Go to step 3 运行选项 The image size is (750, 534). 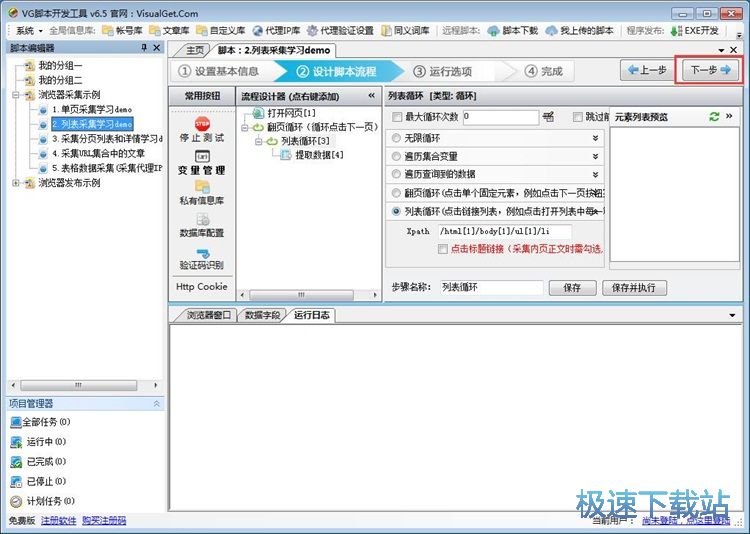tap(442, 72)
